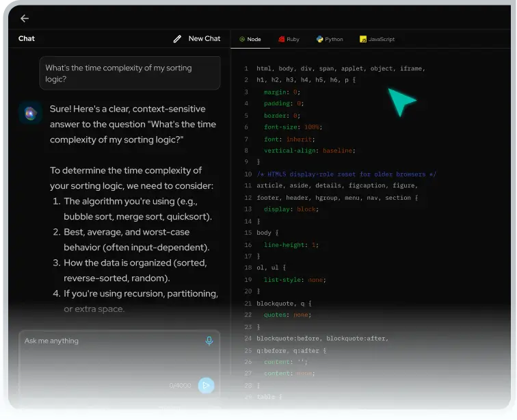Click the back arrow icon
The width and height of the screenshot is (517, 420).
pos(25,18)
